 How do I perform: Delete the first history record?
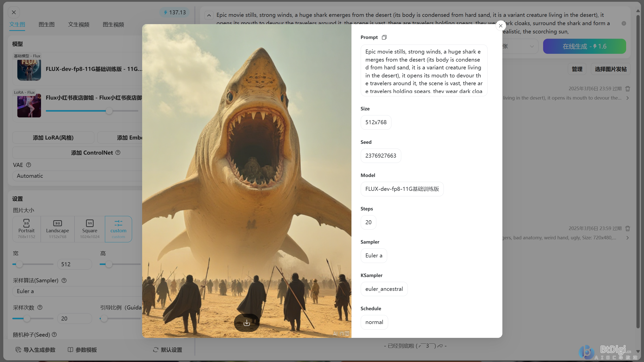(x=628, y=89)
